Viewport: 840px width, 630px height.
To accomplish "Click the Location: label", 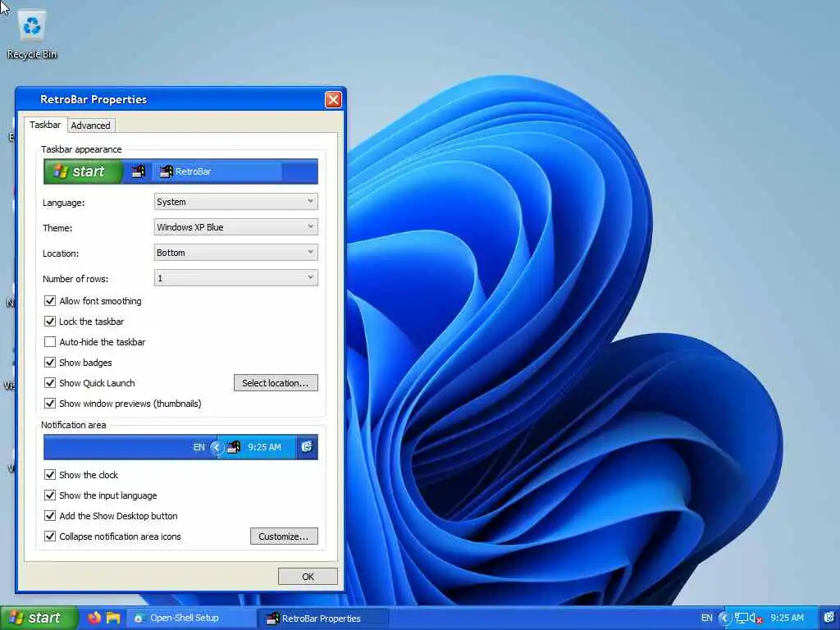I will tap(61, 253).
